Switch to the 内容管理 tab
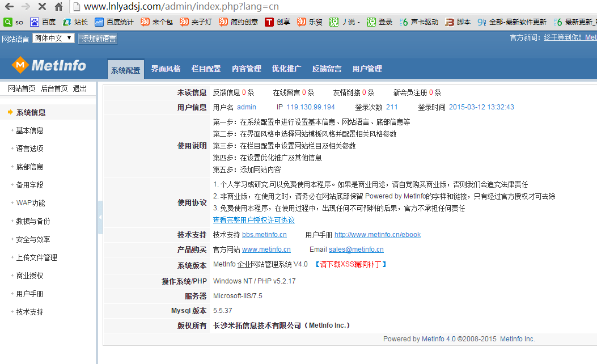The width and height of the screenshot is (597, 364). point(246,69)
